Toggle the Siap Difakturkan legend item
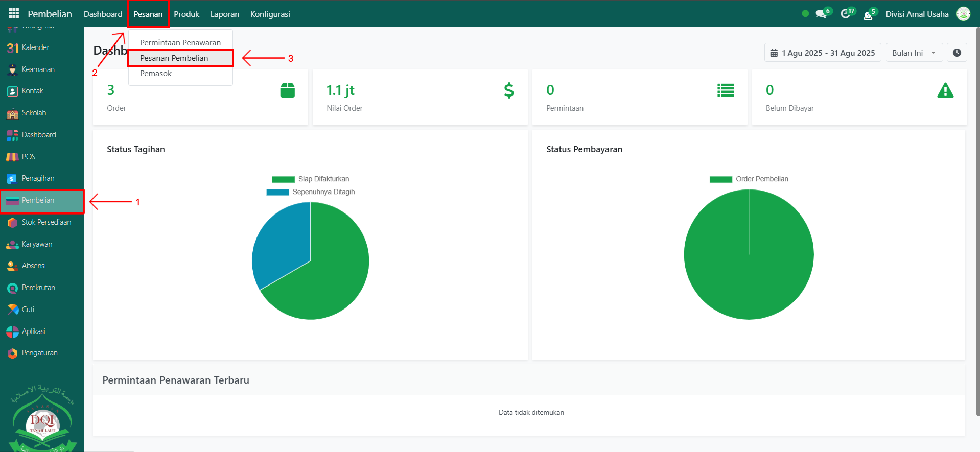Screen dimensions: 980x452 pyautogui.click(x=311, y=179)
